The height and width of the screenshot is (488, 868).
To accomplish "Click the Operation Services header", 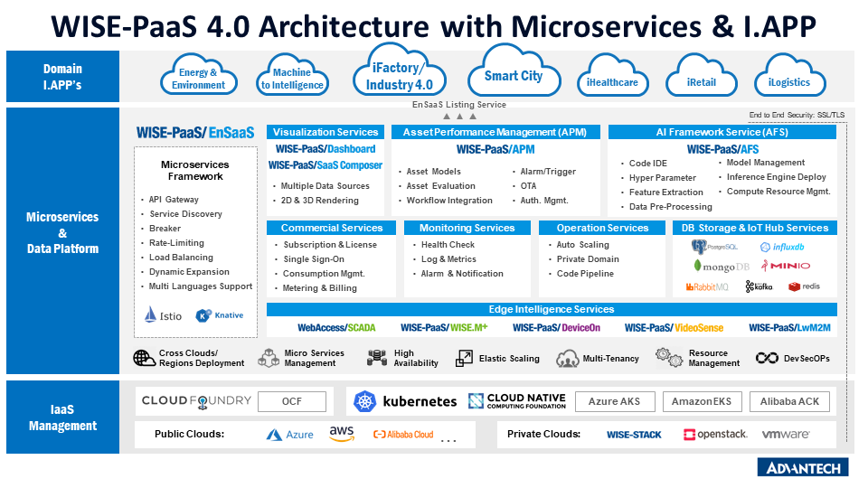I will pyautogui.click(x=602, y=228).
